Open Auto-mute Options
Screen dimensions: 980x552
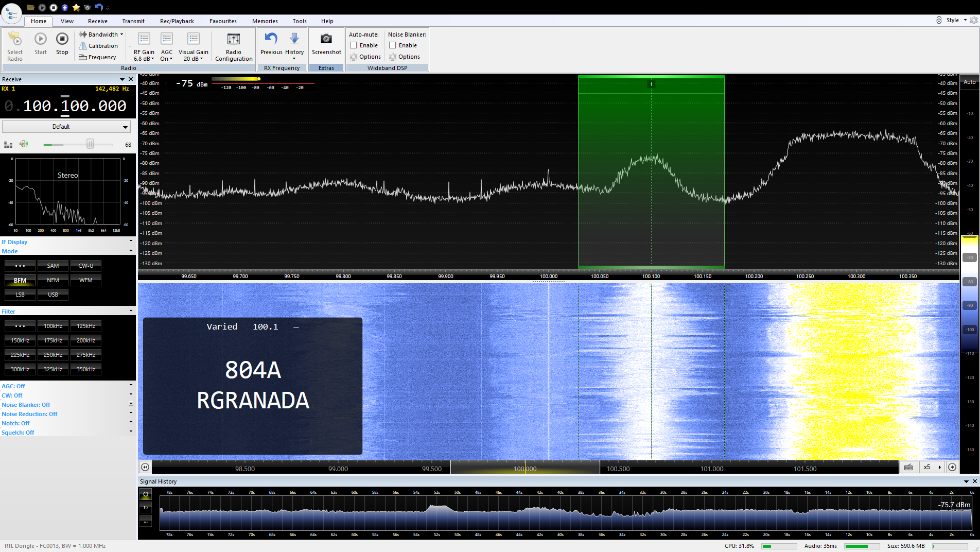click(365, 57)
